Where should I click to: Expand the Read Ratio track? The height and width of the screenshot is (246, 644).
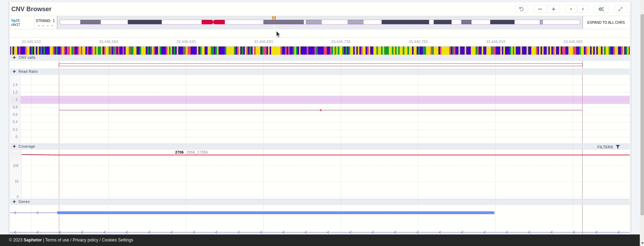14,72
